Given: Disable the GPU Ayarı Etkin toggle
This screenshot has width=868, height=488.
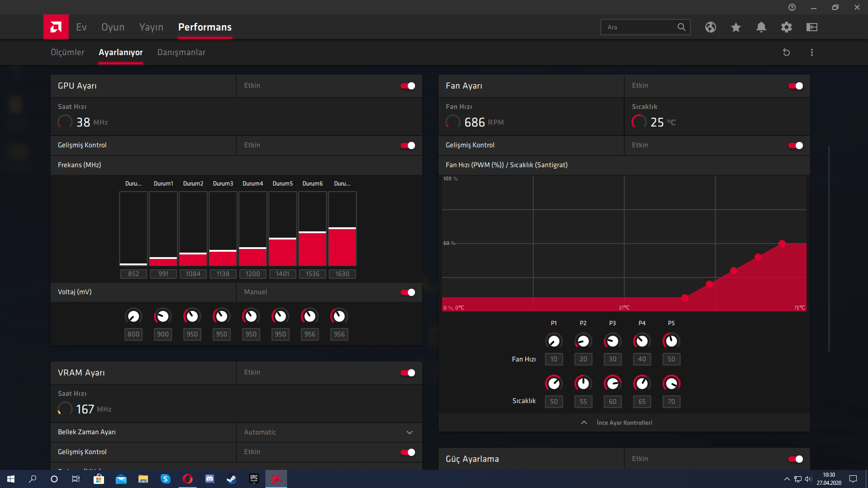Looking at the screenshot, I should point(407,86).
